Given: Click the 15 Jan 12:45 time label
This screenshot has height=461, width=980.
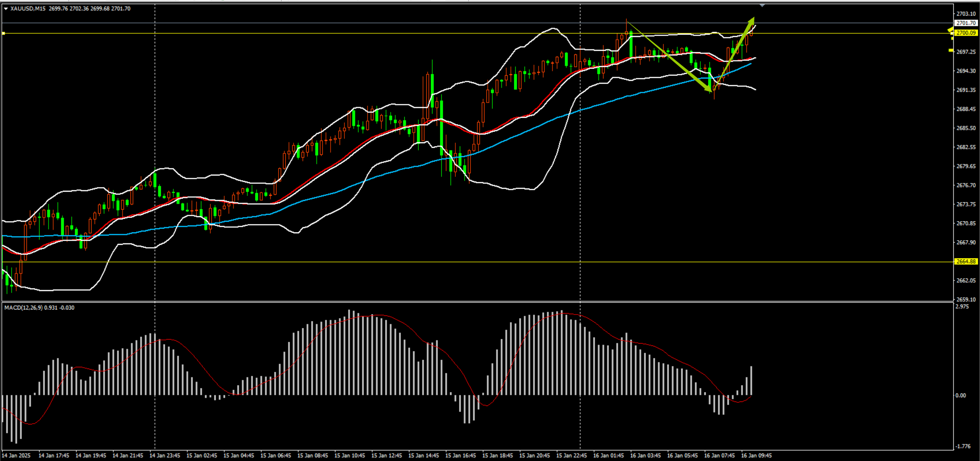Looking at the screenshot, I should coord(386,455).
